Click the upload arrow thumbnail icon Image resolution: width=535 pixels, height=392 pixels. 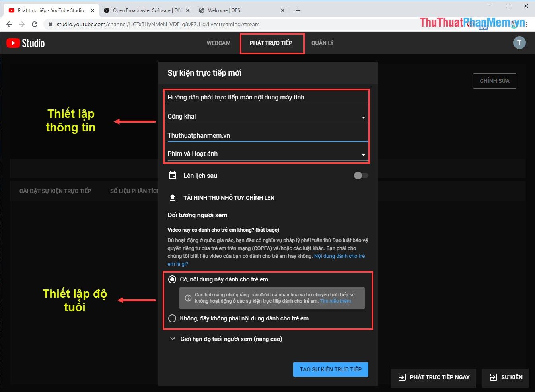pyautogui.click(x=173, y=197)
